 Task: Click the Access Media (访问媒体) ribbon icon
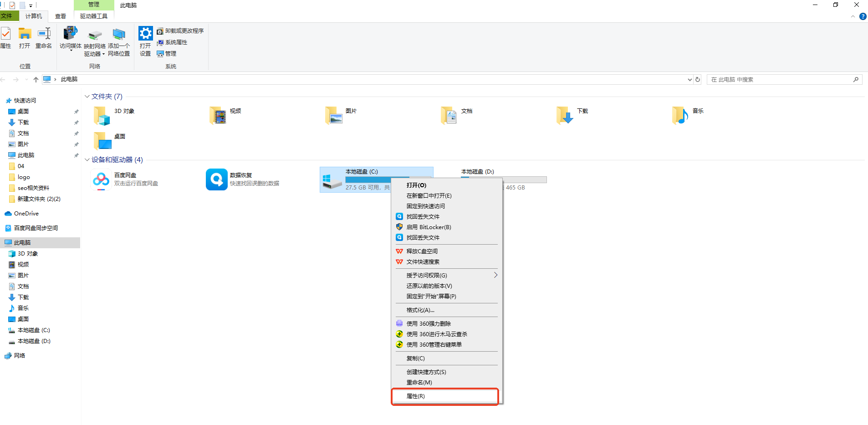(70, 34)
